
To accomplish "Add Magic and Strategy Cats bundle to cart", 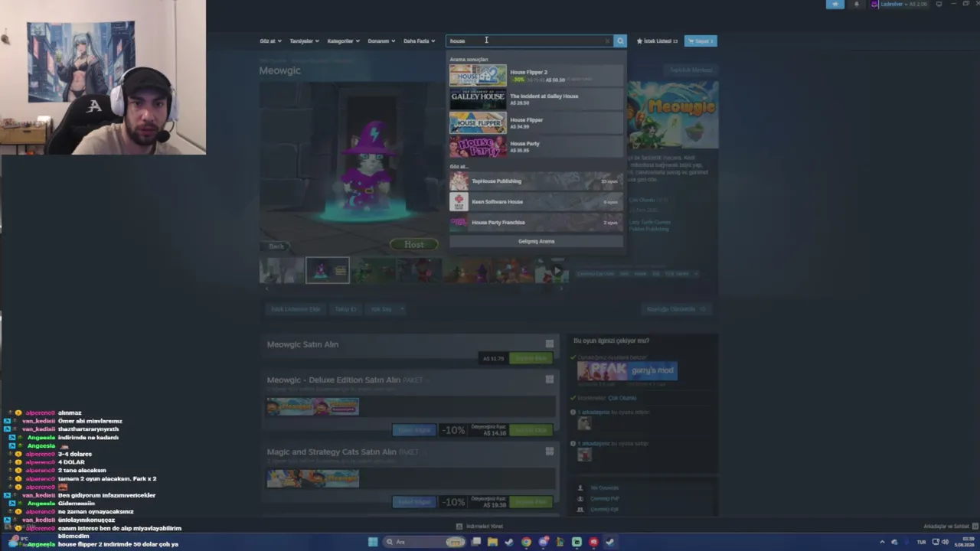I will pos(531,502).
